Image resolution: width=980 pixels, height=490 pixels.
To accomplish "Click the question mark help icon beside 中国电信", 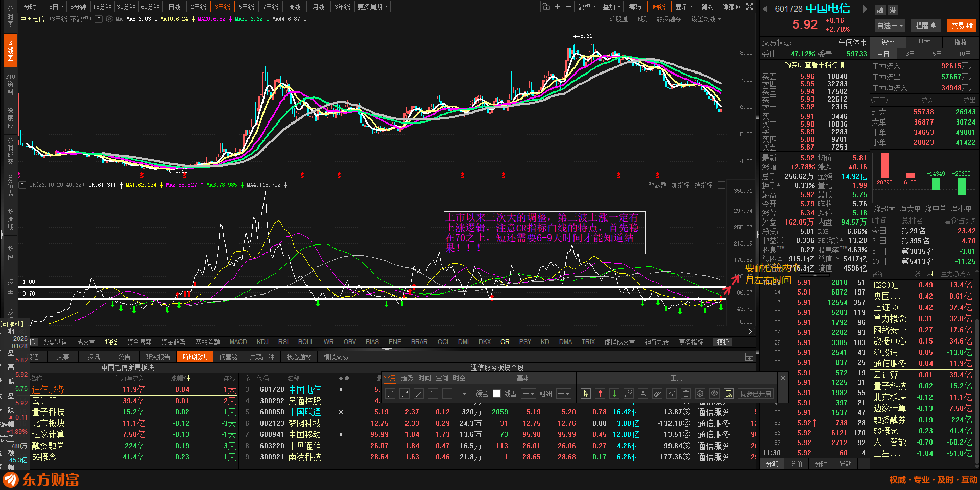I will point(99,19).
